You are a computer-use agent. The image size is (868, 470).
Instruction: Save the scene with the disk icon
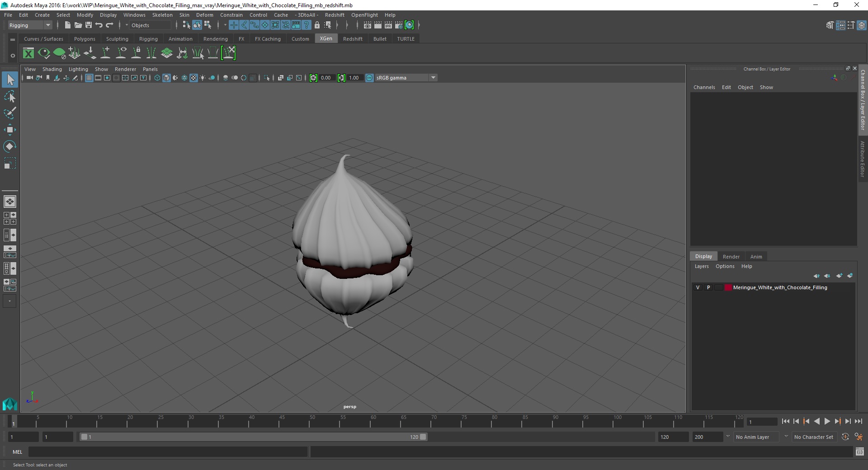pos(89,25)
